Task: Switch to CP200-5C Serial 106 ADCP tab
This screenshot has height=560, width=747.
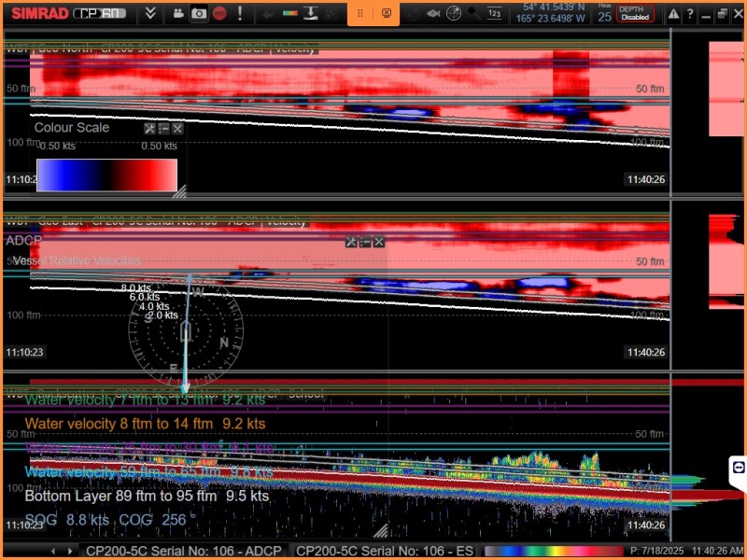Action: pos(183,552)
